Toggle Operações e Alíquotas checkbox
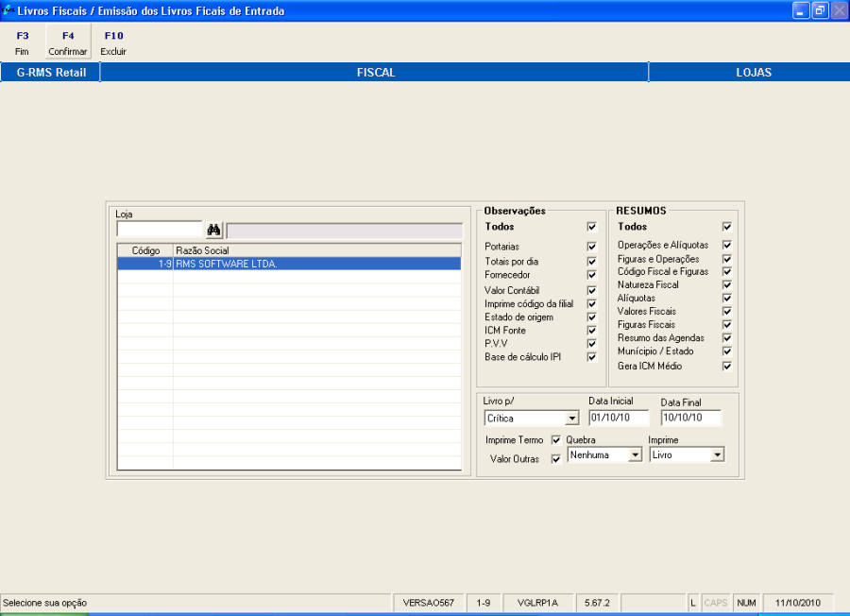 pyautogui.click(x=727, y=245)
